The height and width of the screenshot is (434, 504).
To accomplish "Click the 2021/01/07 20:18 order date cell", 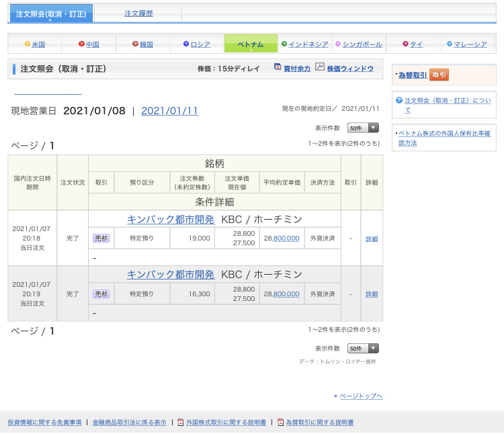I will tap(32, 238).
